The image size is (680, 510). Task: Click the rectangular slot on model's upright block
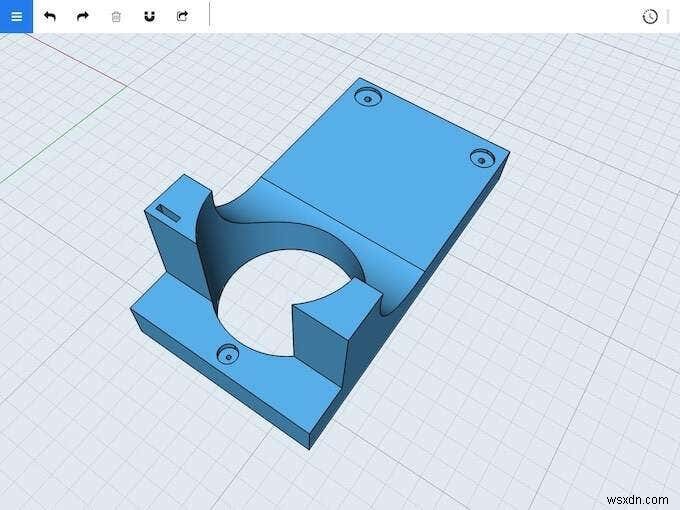(x=168, y=213)
